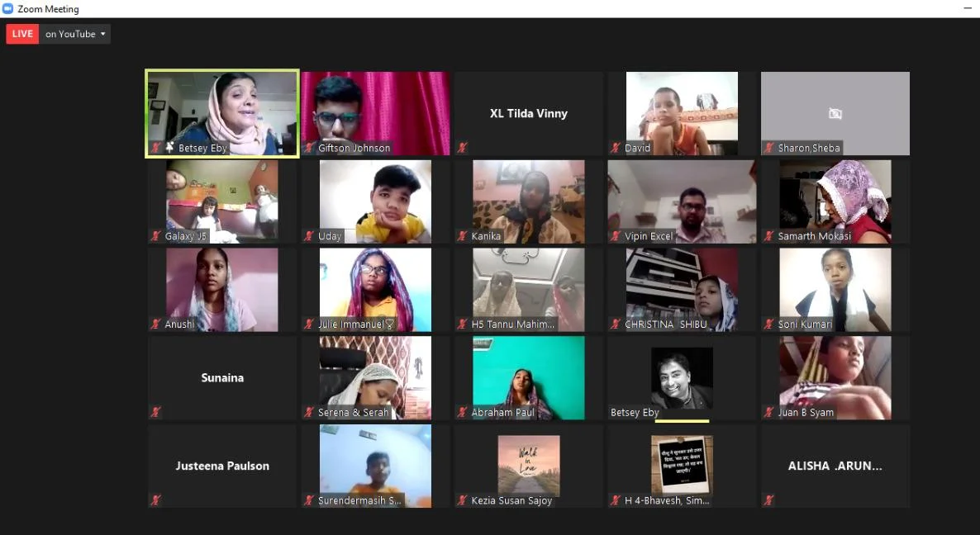Click the hourglass icon after Julie Immanuel's name
Image resolution: width=980 pixels, height=535 pixels.
[x=390, y=324]
